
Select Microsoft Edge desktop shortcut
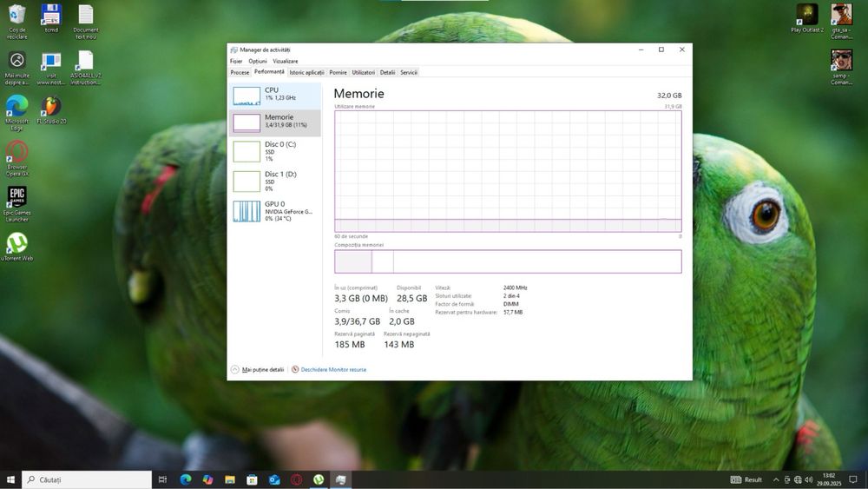click(17, 113)
